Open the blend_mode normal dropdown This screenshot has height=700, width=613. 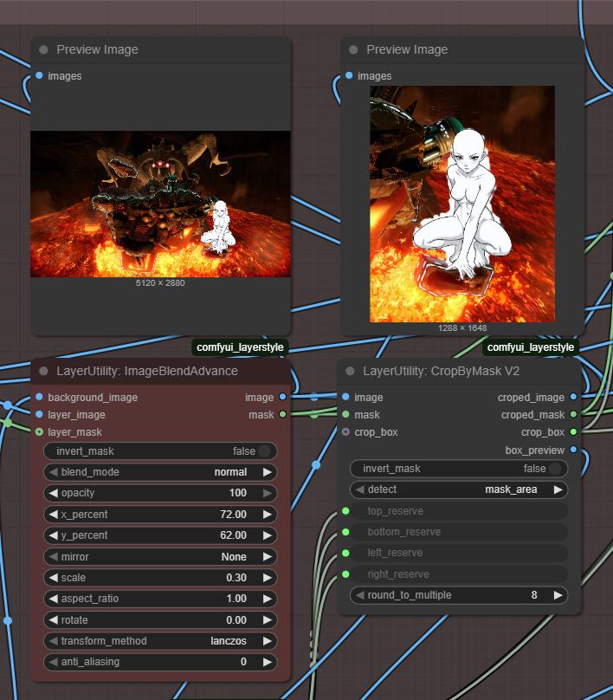coord(160,472)
